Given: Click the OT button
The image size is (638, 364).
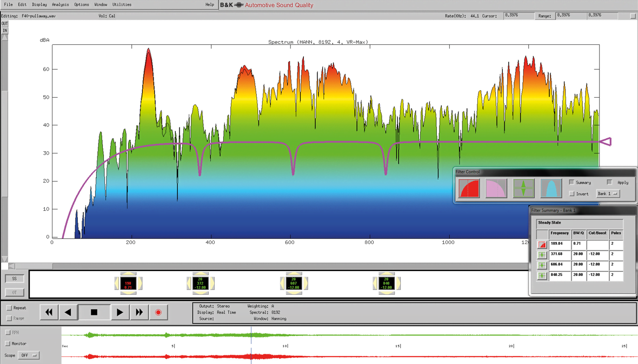Looking at the screenshot, I should 15,292.
